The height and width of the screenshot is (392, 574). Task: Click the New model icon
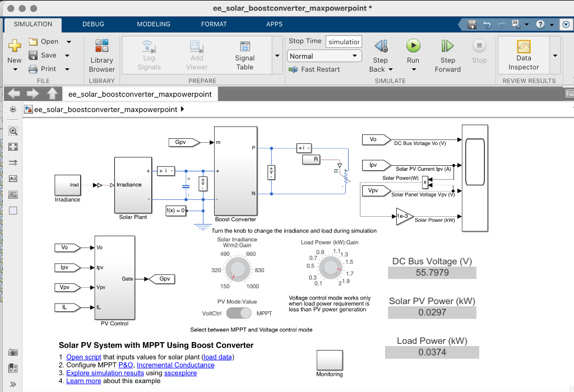point(15,46)
